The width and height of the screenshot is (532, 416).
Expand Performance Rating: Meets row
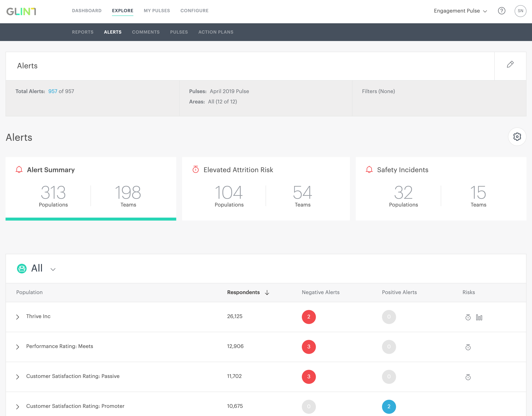(x=18, y=347)
